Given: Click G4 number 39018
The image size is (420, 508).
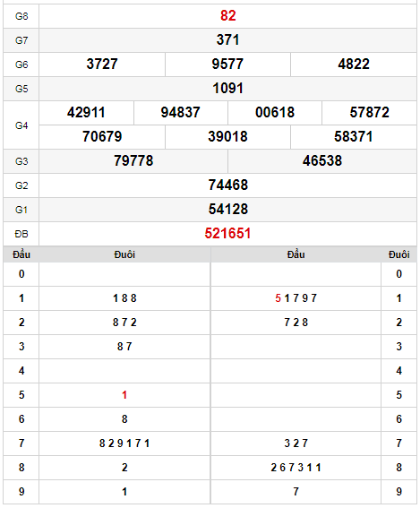Looking at the screenshot, I should tap(228, 136).
